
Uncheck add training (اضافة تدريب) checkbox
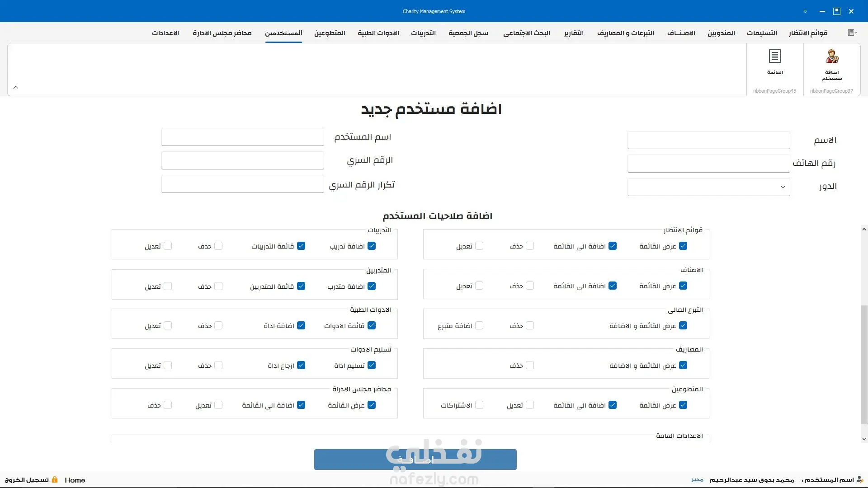tap(372, 246)
